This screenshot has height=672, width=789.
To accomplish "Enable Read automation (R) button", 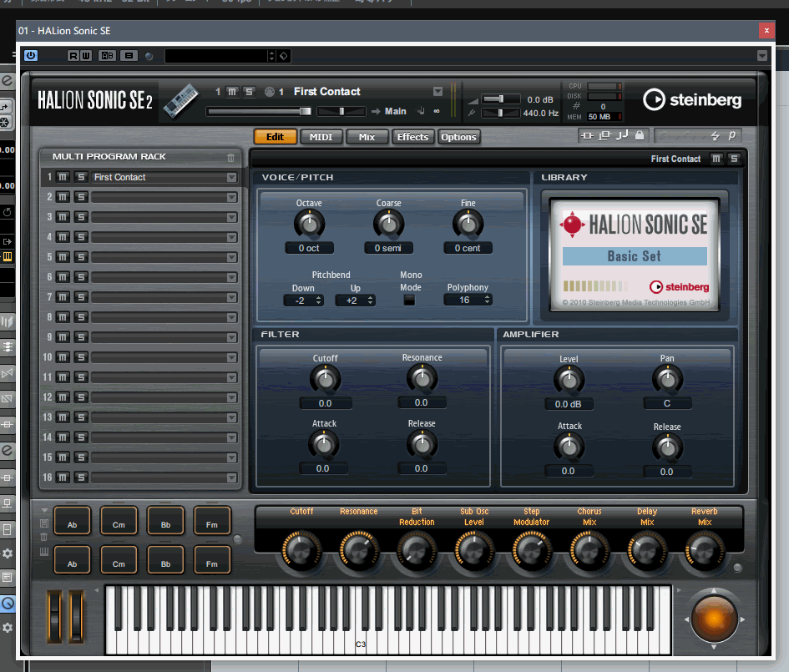I will (x=73, y=55).
